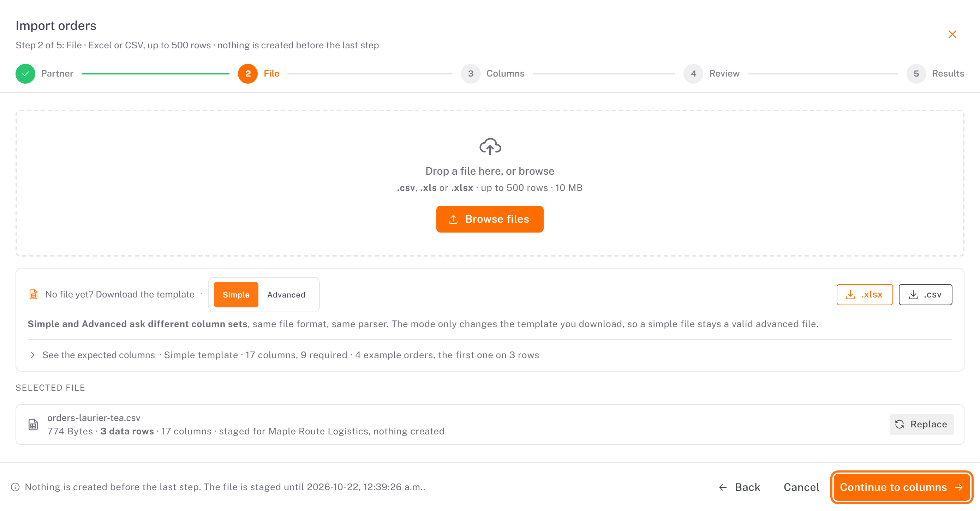Click step 3 Columns circle icon
Image resolution: width=980 pixels, height=511 pixels.
(x=471, y=73)
